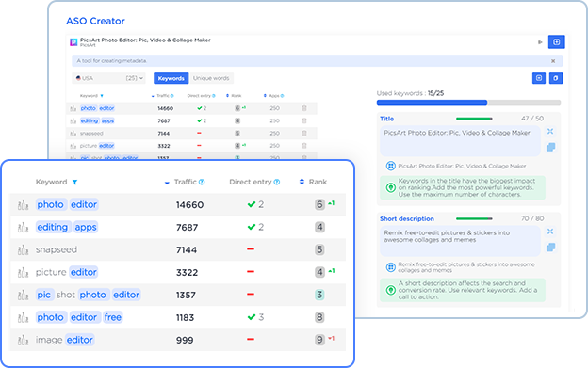
Task: Click the 'free' chip in 'photo editor free' row
Action: click(x=112, y=317)
